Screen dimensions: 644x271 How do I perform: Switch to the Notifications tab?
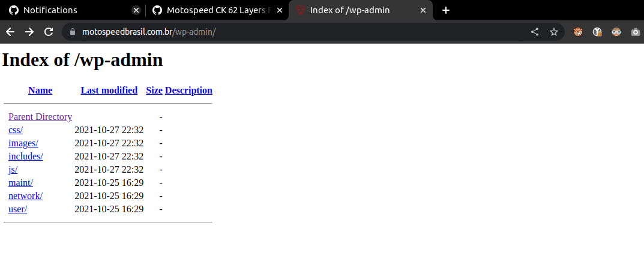[x=72, y=10]
